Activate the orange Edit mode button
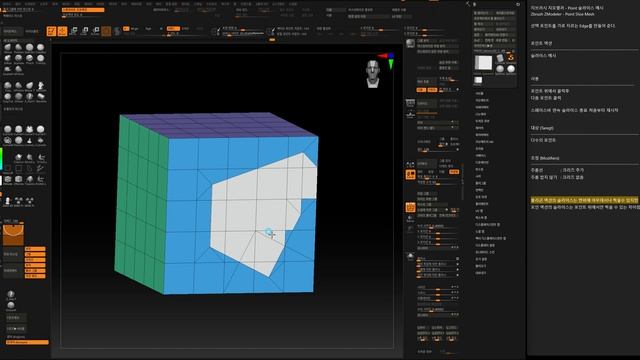Screen dimensions: 640x360 coord(51,31)
